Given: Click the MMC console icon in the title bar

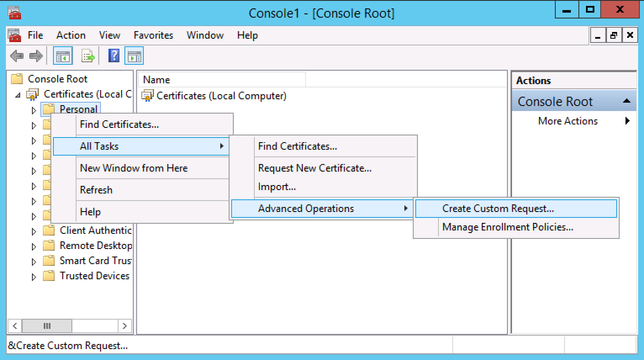Looking at the screenshot, I should point(14,12).
